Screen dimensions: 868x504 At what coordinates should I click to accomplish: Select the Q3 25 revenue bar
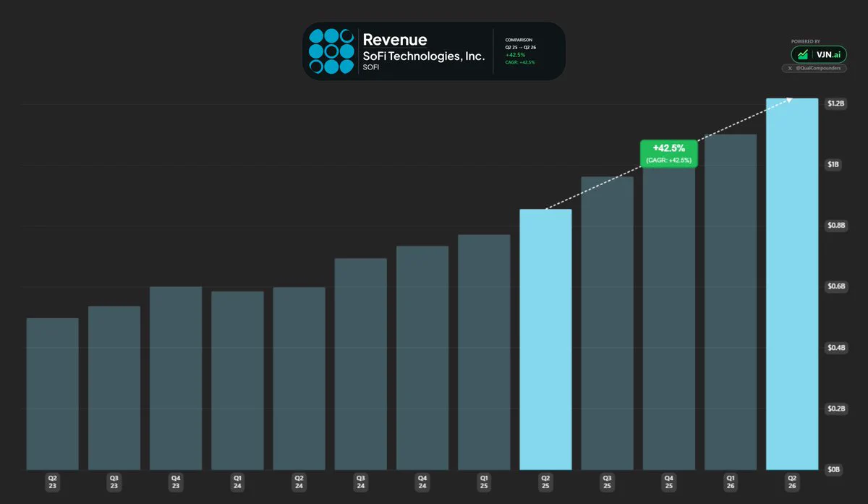pos(608,323)
